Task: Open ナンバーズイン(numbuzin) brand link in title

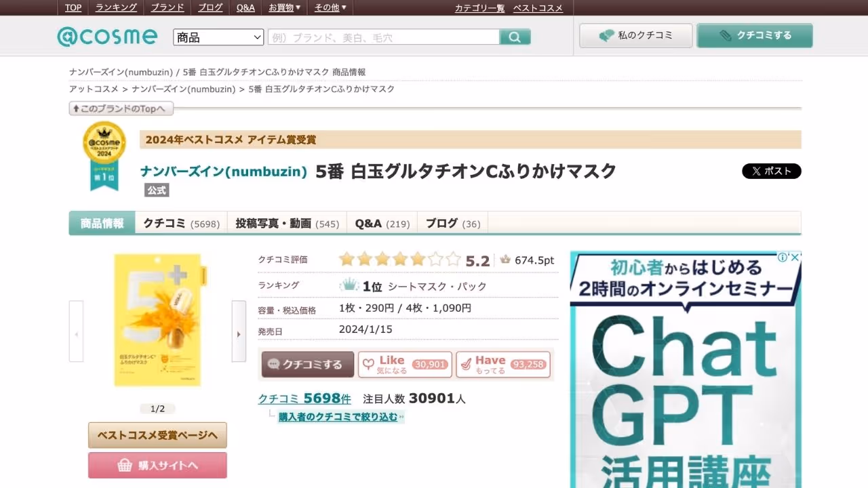Action: click(x=224, y=171)
